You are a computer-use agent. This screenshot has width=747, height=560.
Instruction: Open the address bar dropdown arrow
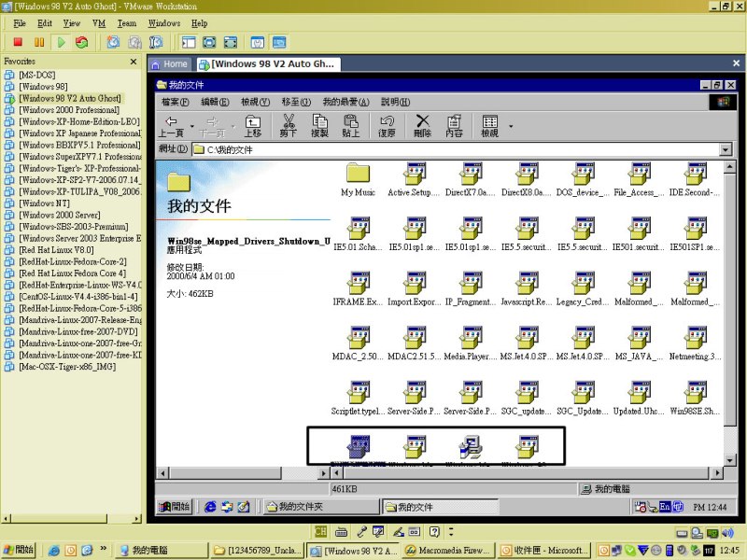726,149
